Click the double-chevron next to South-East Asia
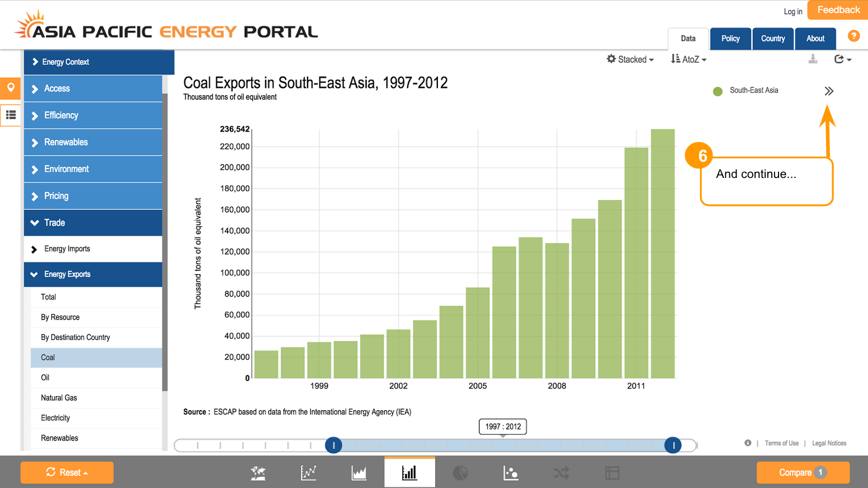Image resolution: width=868 pixels, height=488 pixels. click(x=828, y=91)
